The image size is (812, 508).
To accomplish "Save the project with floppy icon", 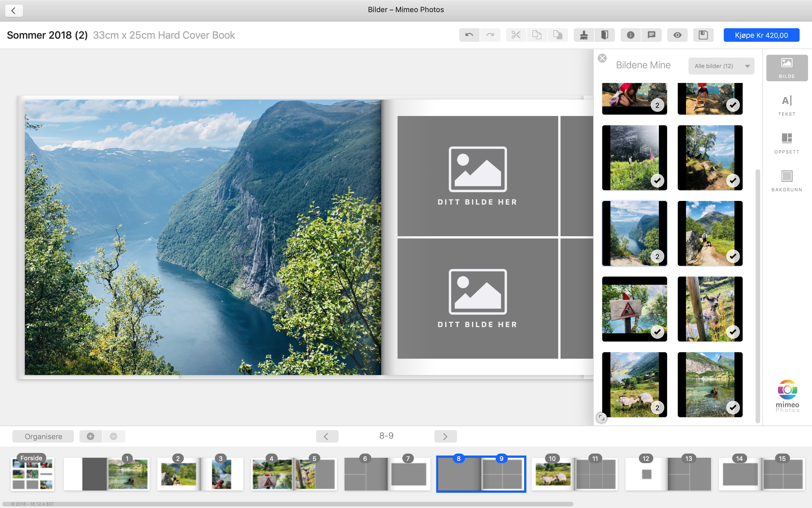I will (x=703, y=35).
